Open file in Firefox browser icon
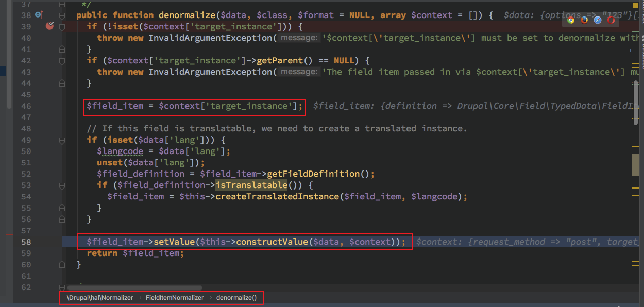The height and width of the screenshot is (307, 644). pyautogui.click(x=584, y=20)
